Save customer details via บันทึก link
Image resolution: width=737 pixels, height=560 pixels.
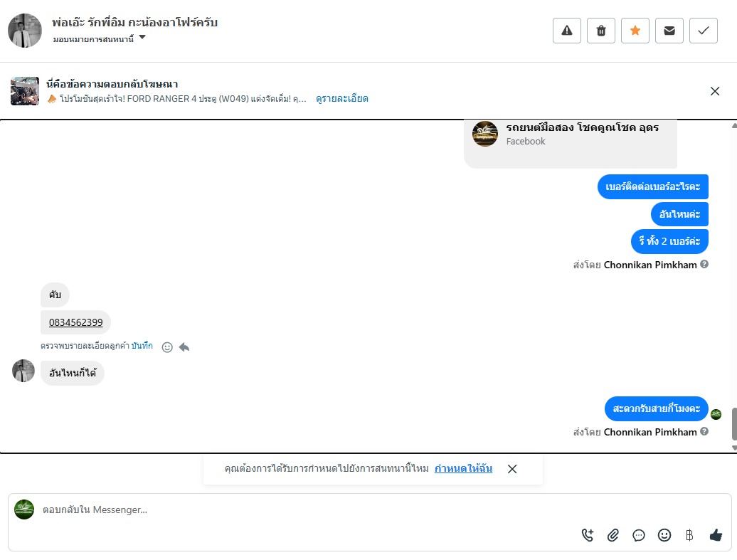coord(142,346)
